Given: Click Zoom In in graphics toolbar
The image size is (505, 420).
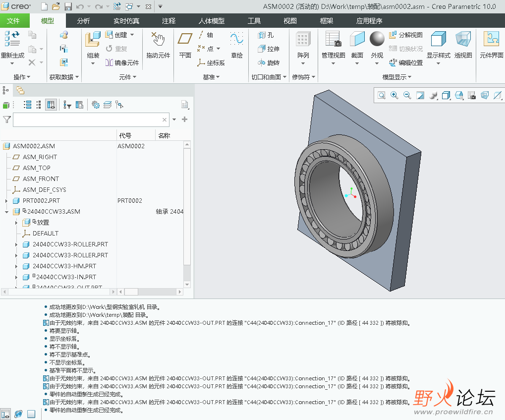Looking at the screenshot, I should [394, 95].
